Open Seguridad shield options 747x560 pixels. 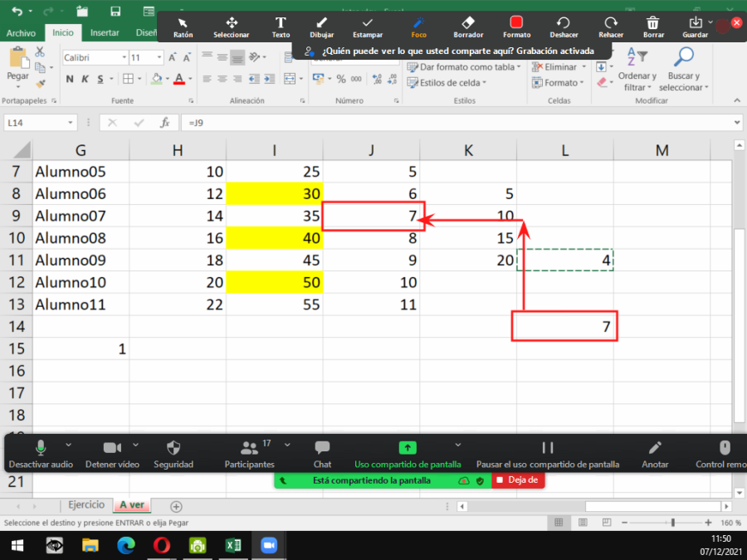[x=173, y=453]
